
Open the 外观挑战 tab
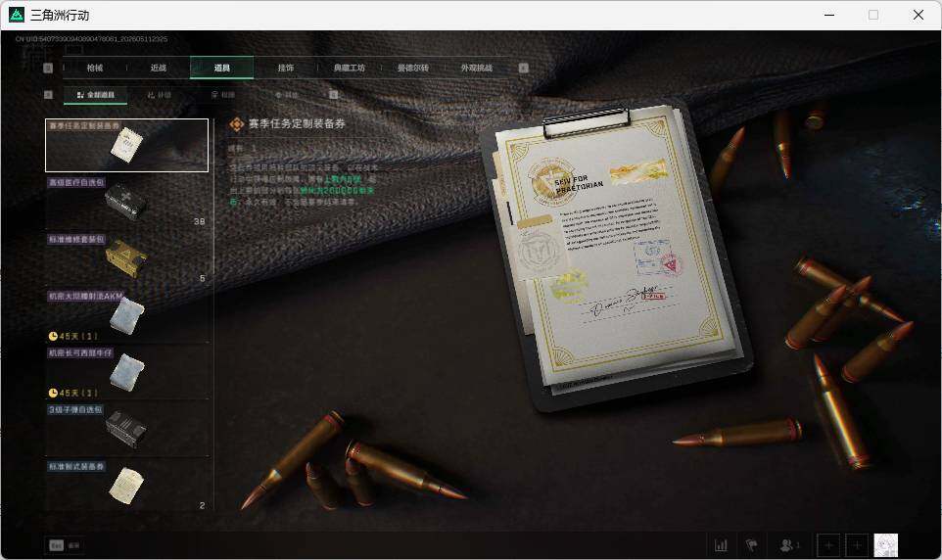[x=477, y=68]
